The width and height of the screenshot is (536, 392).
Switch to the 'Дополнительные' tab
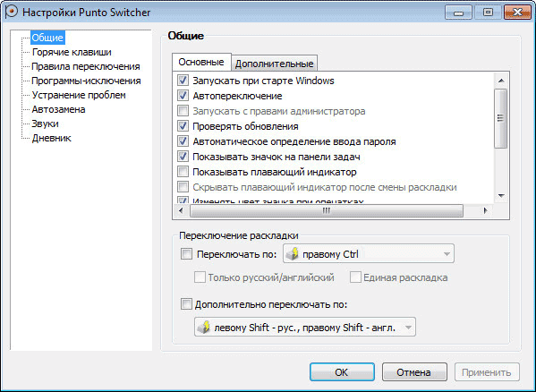coord(274,64)
